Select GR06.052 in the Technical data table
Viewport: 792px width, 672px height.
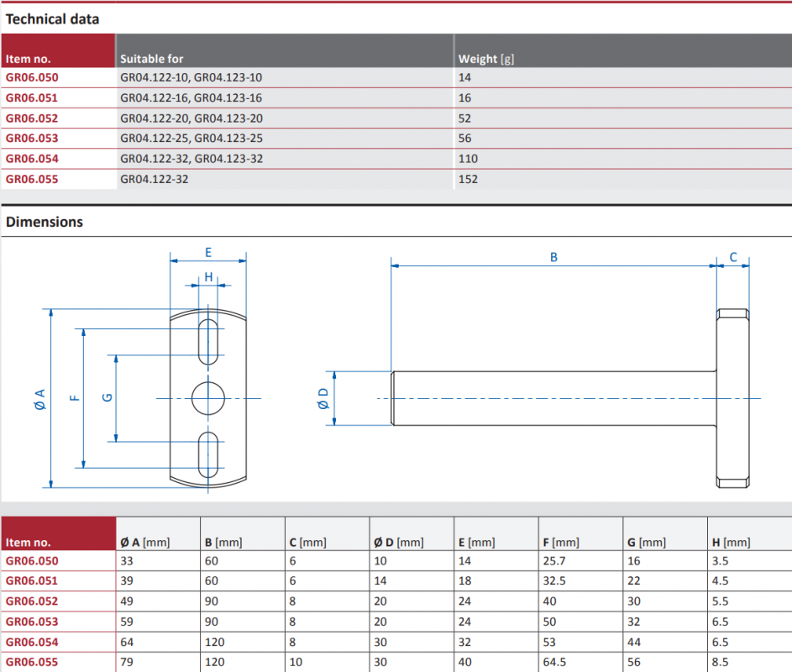(32, 118)
